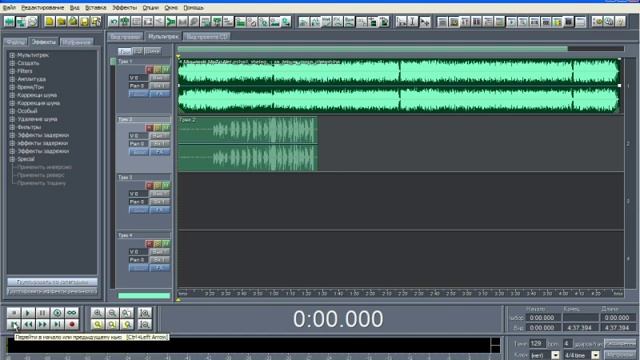Image resolution: width=640 pixels, height=360 pixels.
Task: Zoom out horizontally with the minus magnifier
Action: pos(112,313)
